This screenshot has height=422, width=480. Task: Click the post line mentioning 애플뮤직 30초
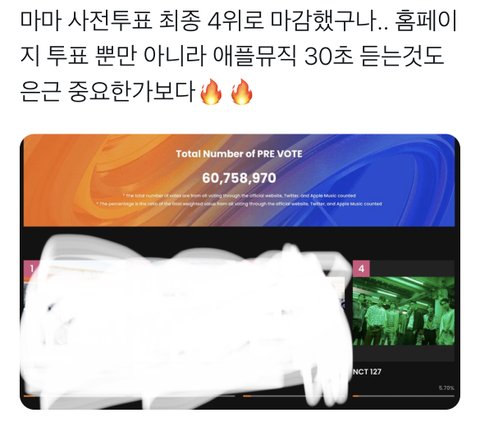pyautogui.click(x=232, y=56)
